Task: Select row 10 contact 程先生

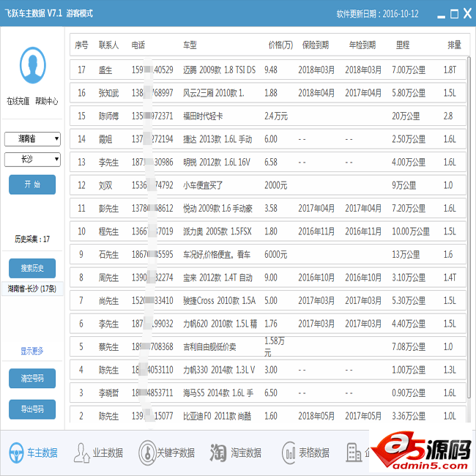Action: click(x=108, y=231)
